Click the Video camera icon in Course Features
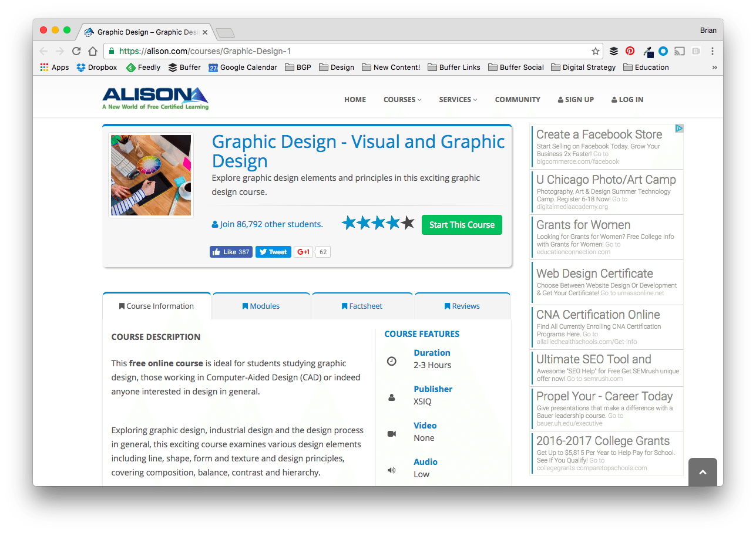 (392, 434)
